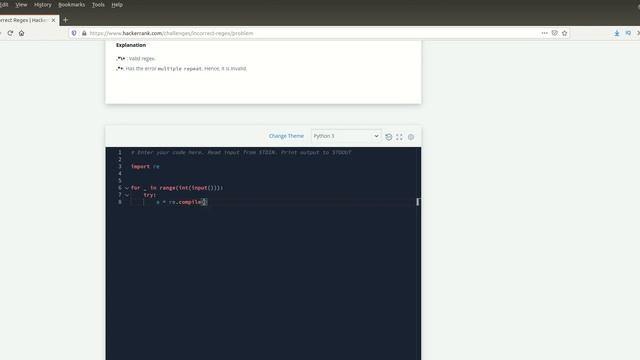
Task: Click the for loop range line
Action: 177,188
